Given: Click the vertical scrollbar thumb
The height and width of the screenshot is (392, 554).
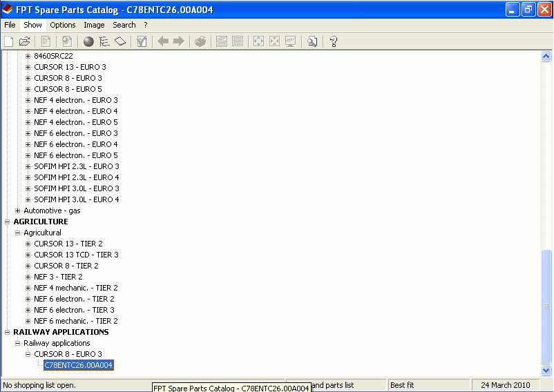Looking at the screenshot, I should 546,306.
